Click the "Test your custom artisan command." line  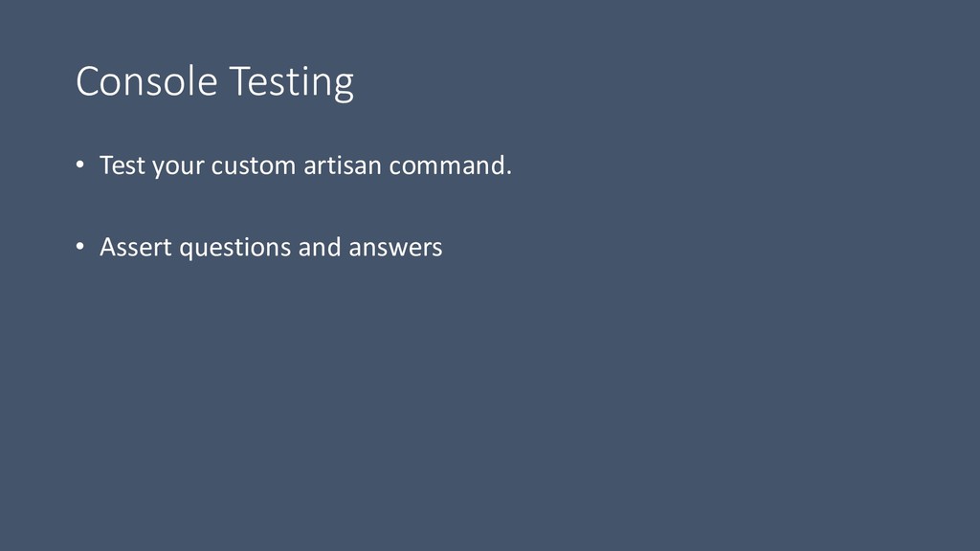[305, 166]
